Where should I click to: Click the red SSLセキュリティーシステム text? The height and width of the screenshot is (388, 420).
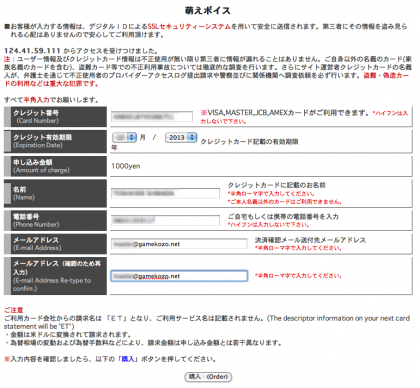[189, 26]
